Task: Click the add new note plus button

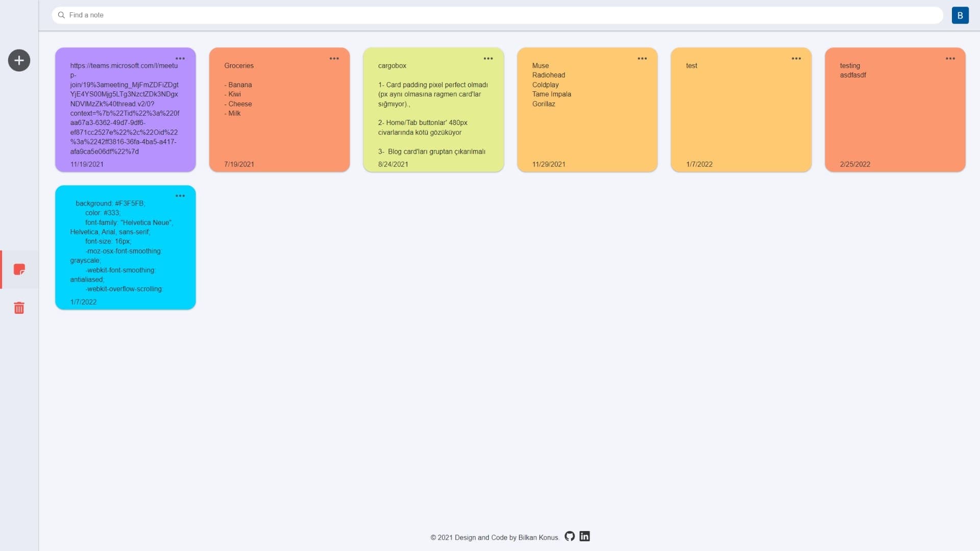Action: 19,60
